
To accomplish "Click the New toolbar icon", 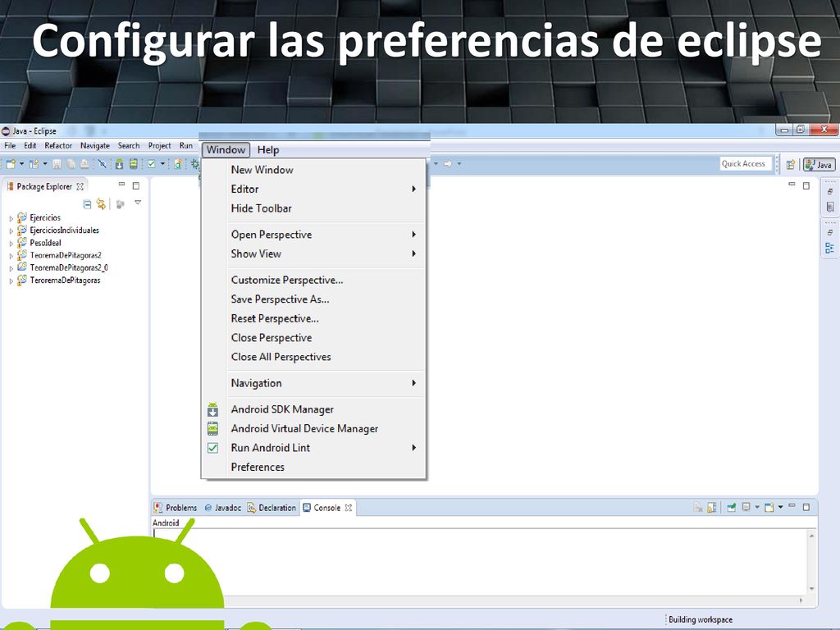I will click(11, 164).
